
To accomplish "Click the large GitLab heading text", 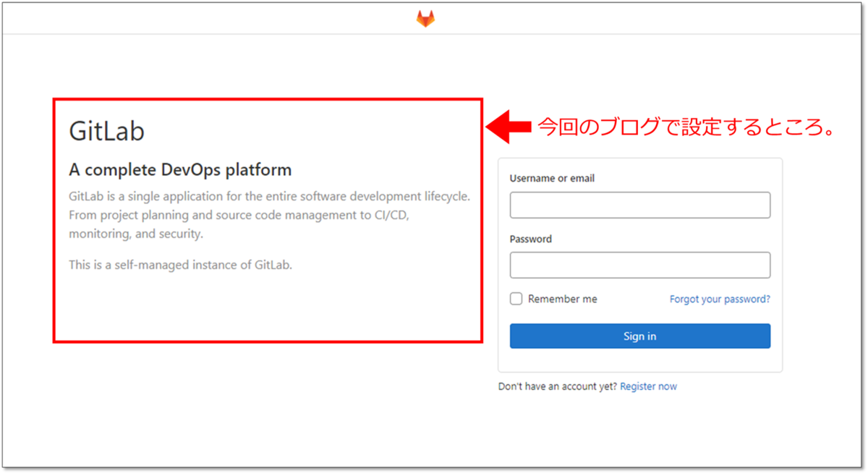I will tap(106, 131).
